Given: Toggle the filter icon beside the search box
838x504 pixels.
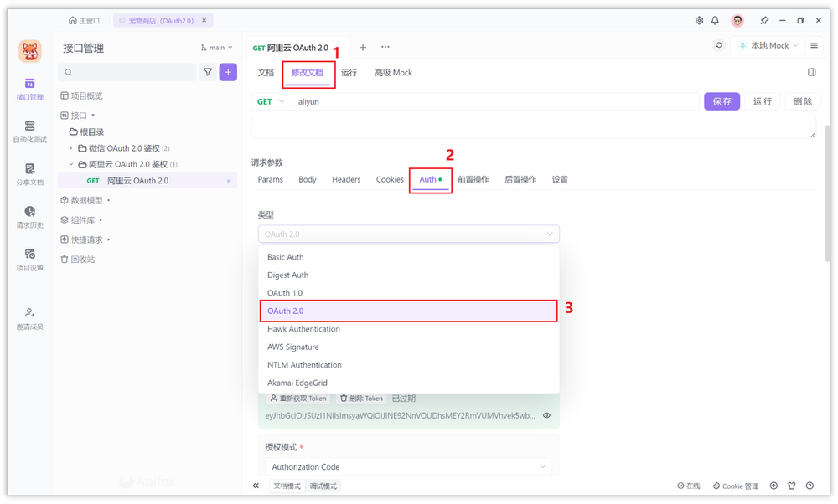Looking at the screenshot, I should click(x=207, y=73).
